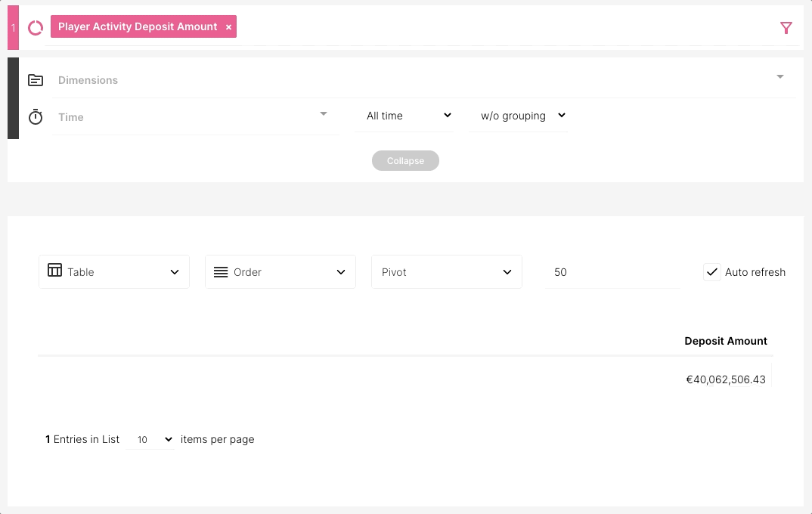Click the €40,062,506.43 table cell
The height and width of the screenshot is (514, 812).
click(x=726, y=379)
